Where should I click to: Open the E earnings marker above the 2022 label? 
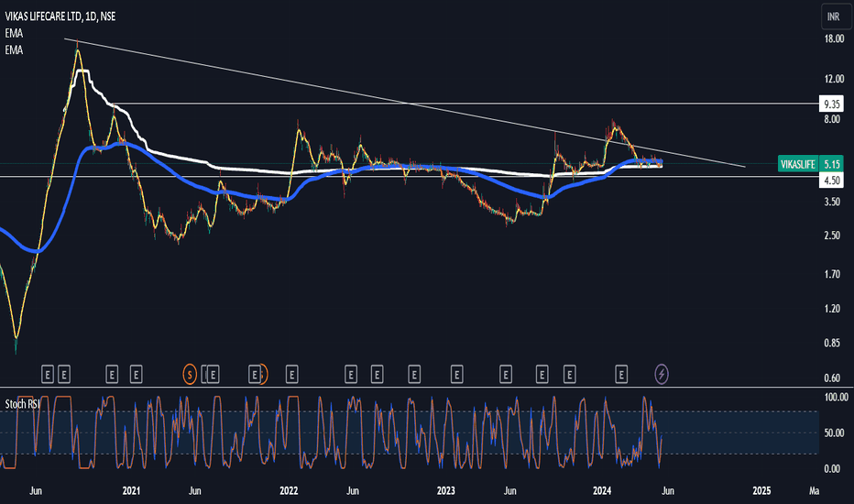[x=291, y=374]
